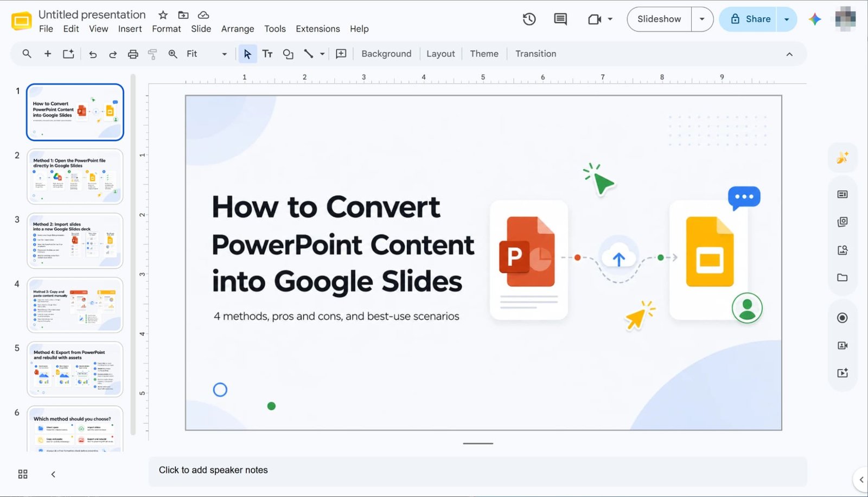Viewport: 868px width, 497px height.
Task: Select the line tool
Action: click(x=309, y=54)
